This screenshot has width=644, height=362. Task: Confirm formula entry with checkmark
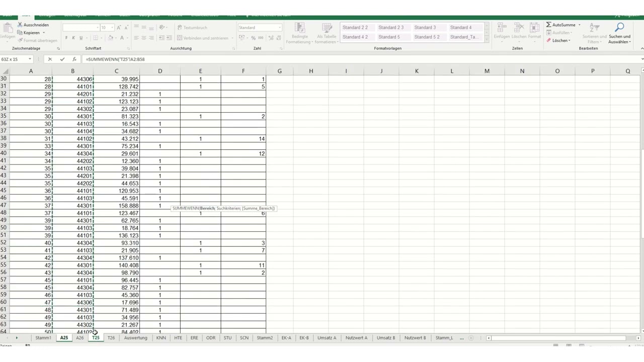click(62, 59)
